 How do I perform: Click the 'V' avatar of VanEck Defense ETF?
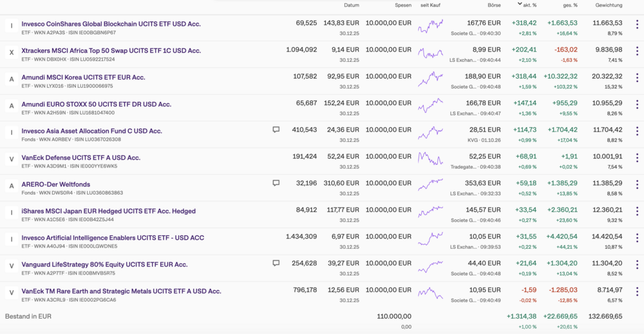(x=12, y=159)
